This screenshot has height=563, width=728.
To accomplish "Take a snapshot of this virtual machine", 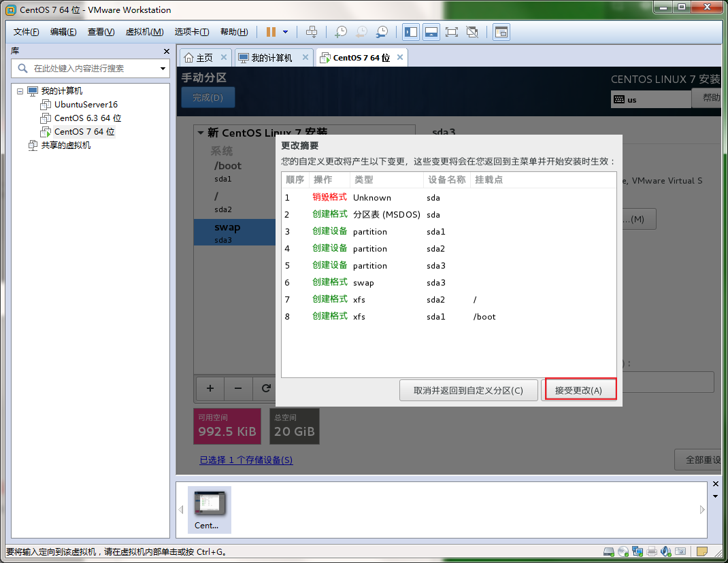I will tap(342, 32).
